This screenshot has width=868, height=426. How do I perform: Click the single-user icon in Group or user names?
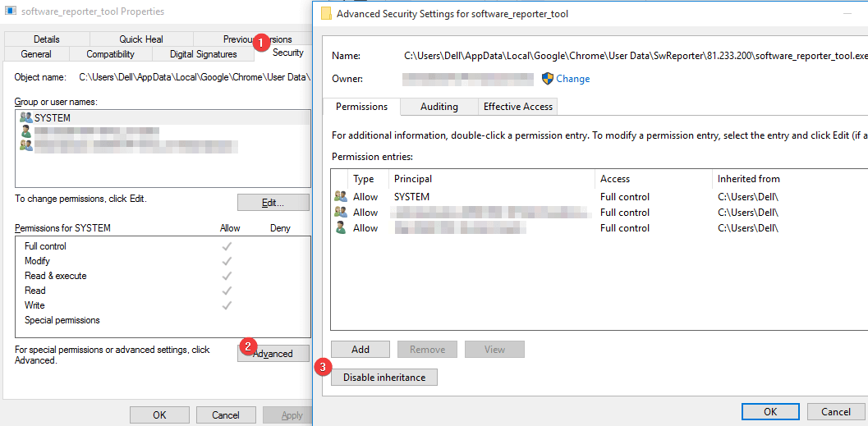click(25, 131)
